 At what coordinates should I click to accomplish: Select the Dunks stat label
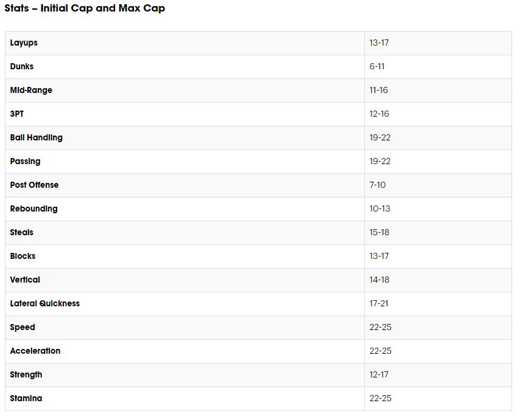pyautogui.click(x=22, y=67)
